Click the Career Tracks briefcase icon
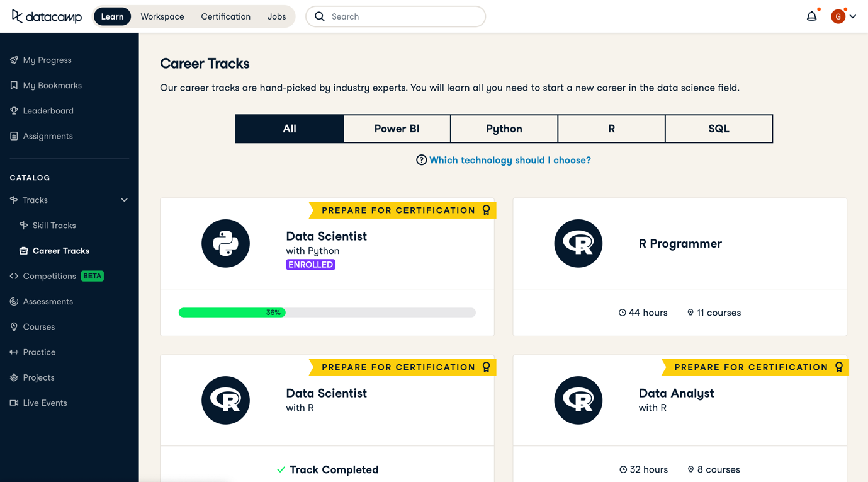This screenshot has width=868, height=482. coord(23,250)
